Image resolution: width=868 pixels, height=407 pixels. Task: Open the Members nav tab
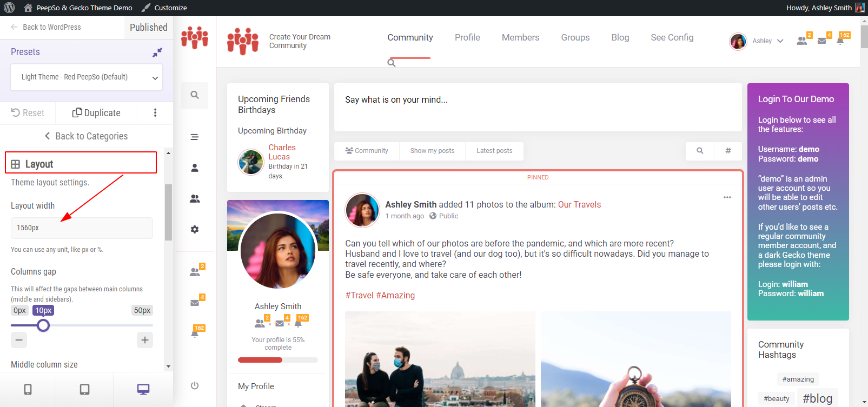520,37
